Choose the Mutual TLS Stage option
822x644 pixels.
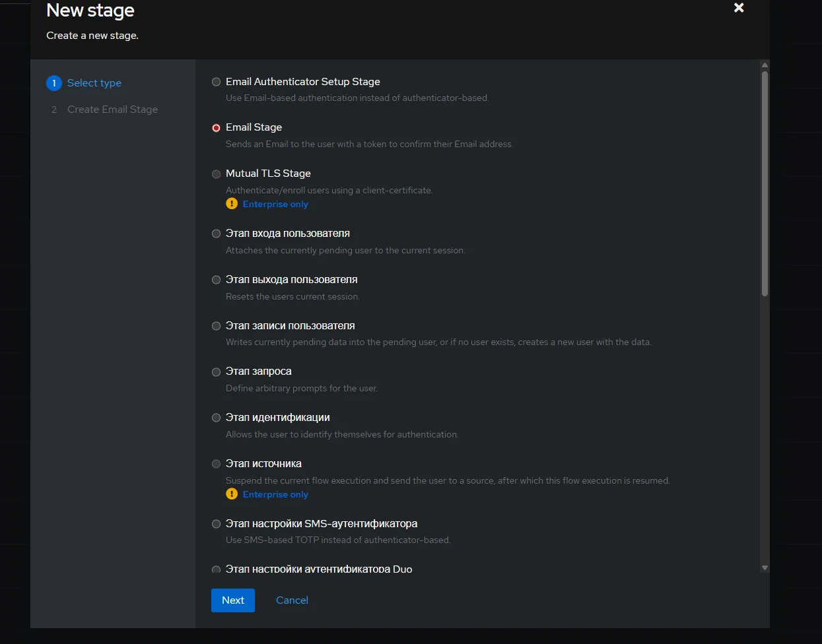coord(216,174)
